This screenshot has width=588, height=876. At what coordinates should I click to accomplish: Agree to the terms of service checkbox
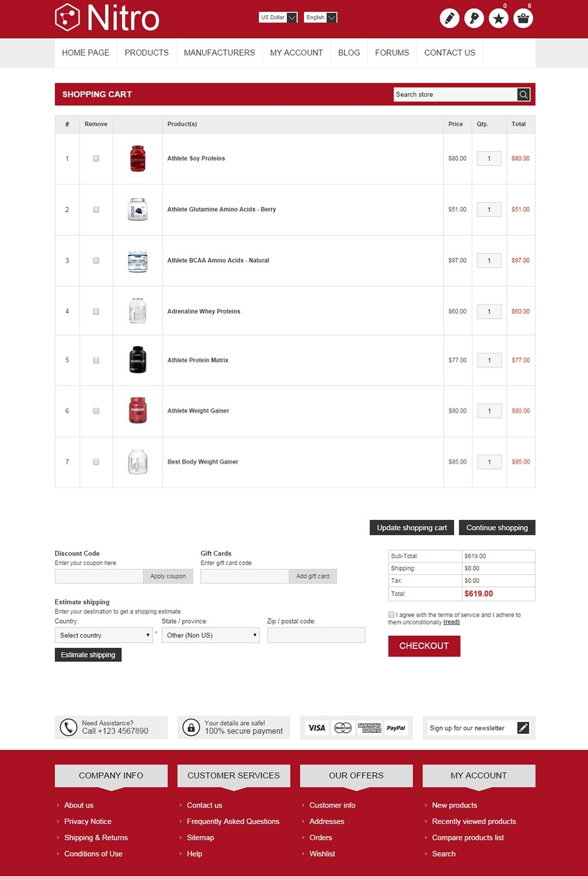click(392, 615)
